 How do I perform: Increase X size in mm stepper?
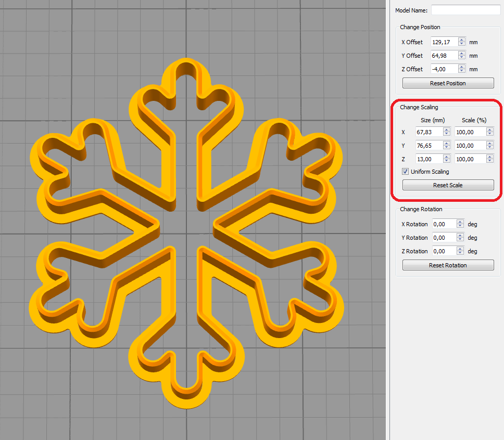(x=446, y=130)
